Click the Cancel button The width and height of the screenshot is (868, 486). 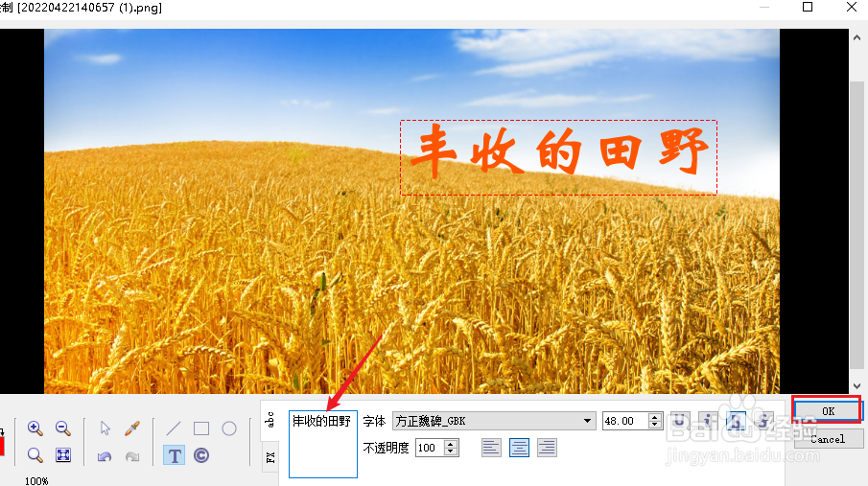click(828, 439)
